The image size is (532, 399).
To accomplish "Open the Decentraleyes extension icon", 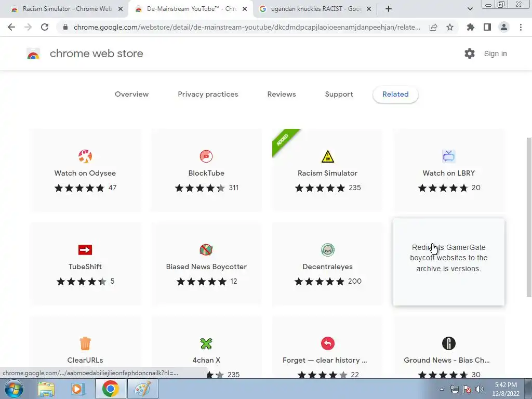I will click(x=328, y=250).
